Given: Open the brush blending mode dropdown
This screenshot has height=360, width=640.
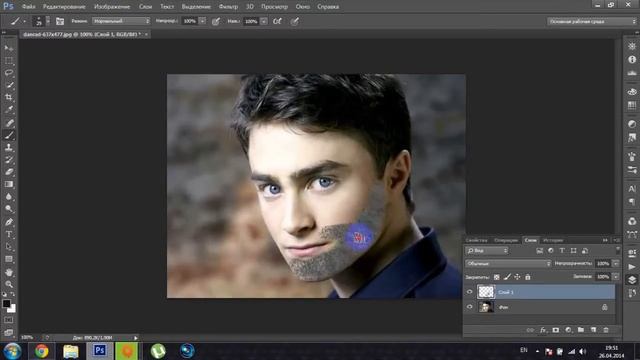Looking at the screenshot, I should (x=121, y=21).
